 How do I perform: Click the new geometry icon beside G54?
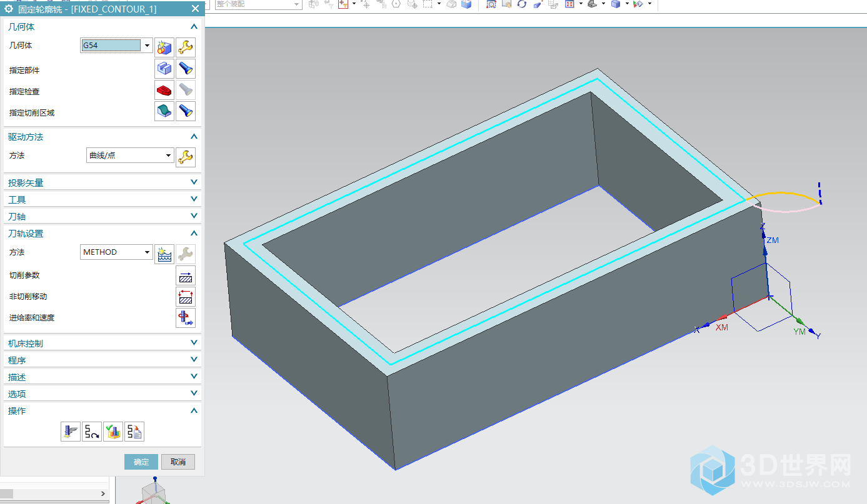(164, 47)
